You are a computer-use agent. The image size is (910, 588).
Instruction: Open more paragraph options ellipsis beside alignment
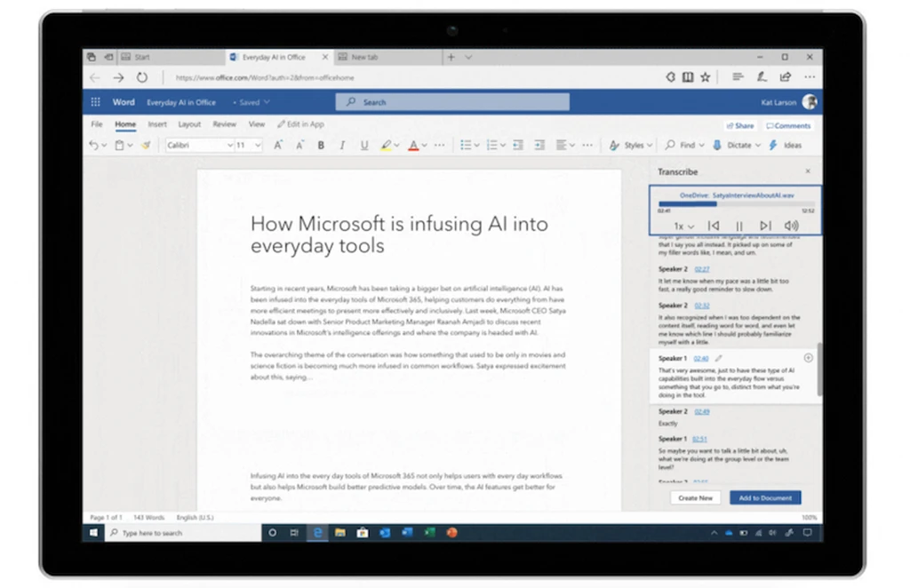click(x=587, y=146)
